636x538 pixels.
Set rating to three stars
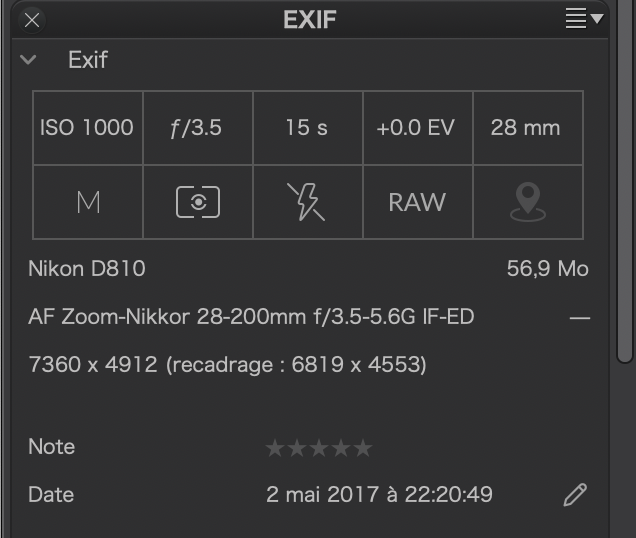(319, 448)
